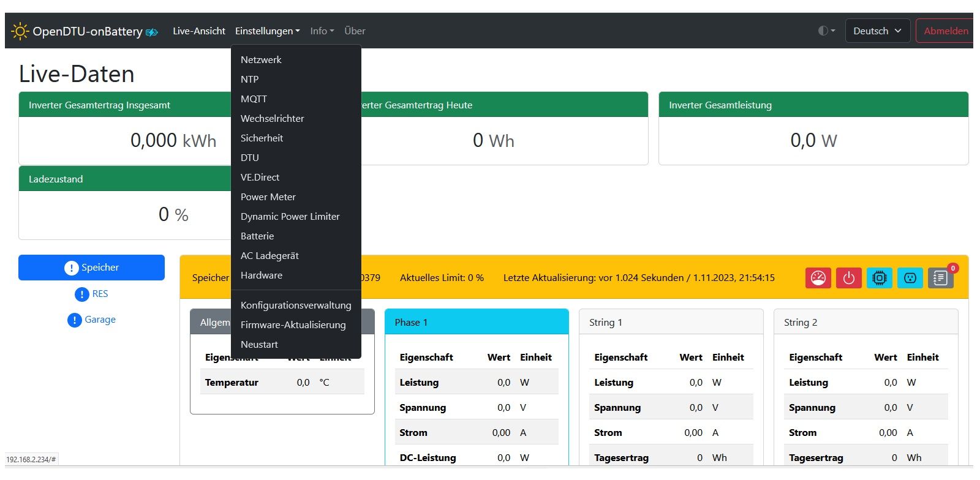Open MQTT settings
The width and height of the screenshot is (980, 480).
pyautogui.click(x=296, y=99)
